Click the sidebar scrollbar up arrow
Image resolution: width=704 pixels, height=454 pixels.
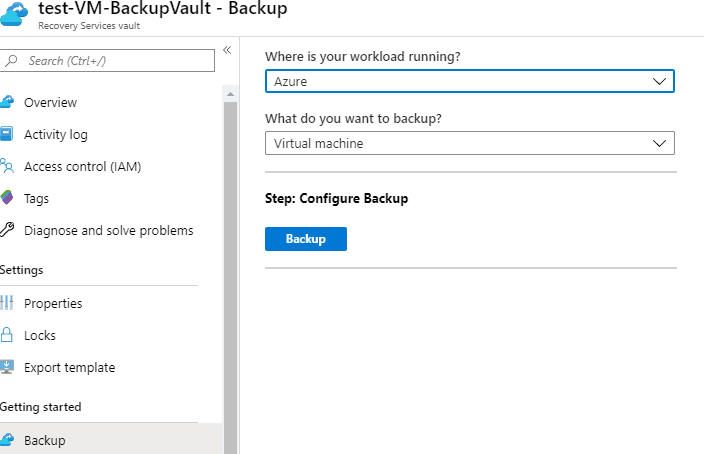pos(230,94)
